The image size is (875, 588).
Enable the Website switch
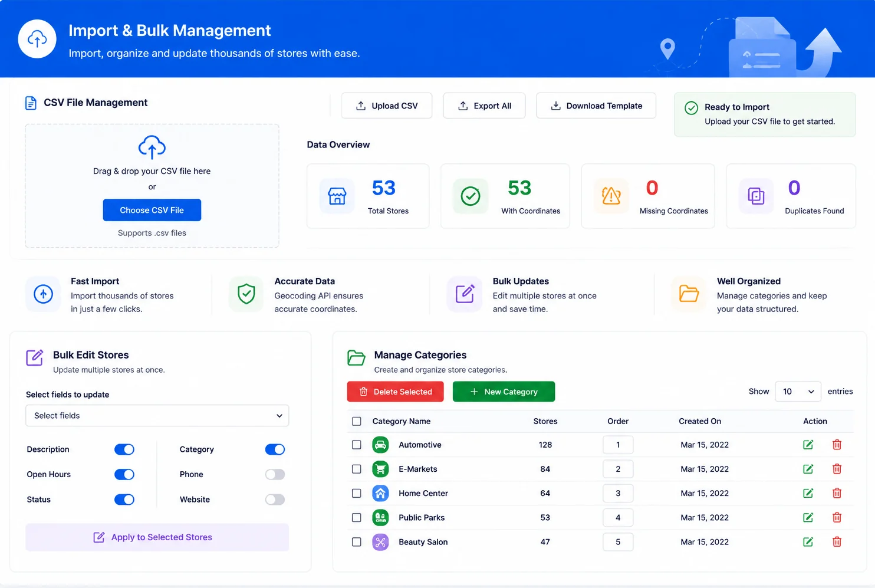[x=275, y=500]
